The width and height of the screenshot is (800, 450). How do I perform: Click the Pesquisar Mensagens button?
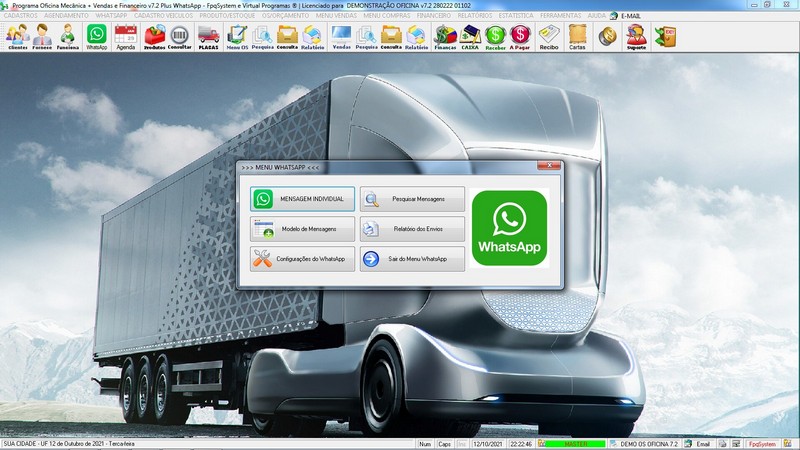click(412, 199)
